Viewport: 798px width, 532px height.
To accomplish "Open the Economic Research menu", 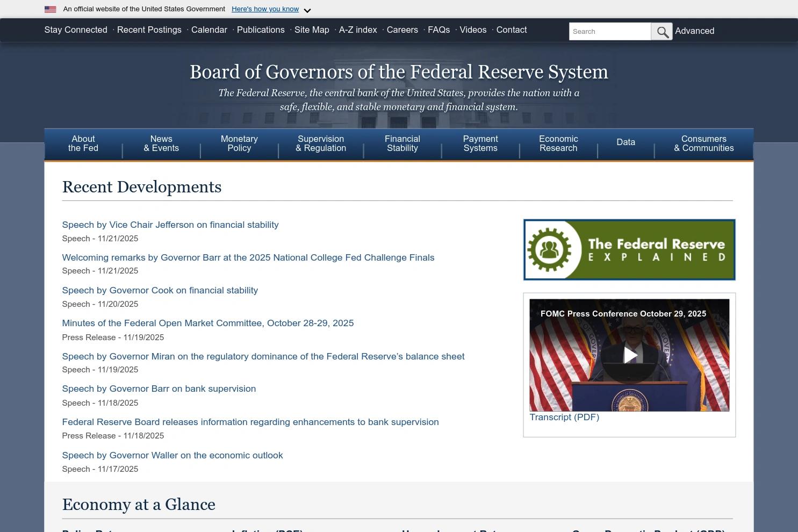I will (558, 143).
